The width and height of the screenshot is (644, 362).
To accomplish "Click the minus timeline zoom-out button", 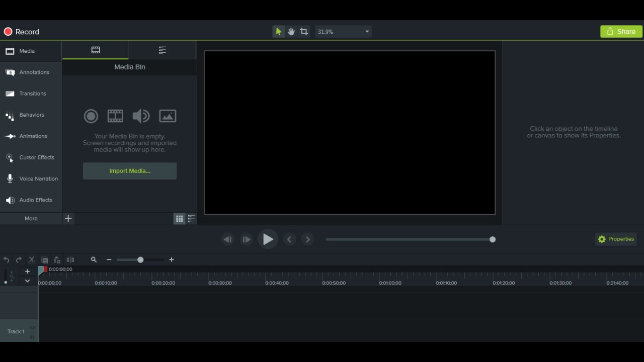I will [109, 260].
